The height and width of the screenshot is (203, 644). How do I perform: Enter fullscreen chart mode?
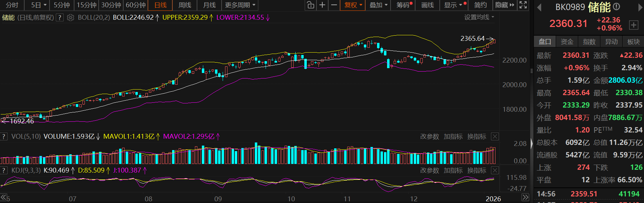(523, 5)
